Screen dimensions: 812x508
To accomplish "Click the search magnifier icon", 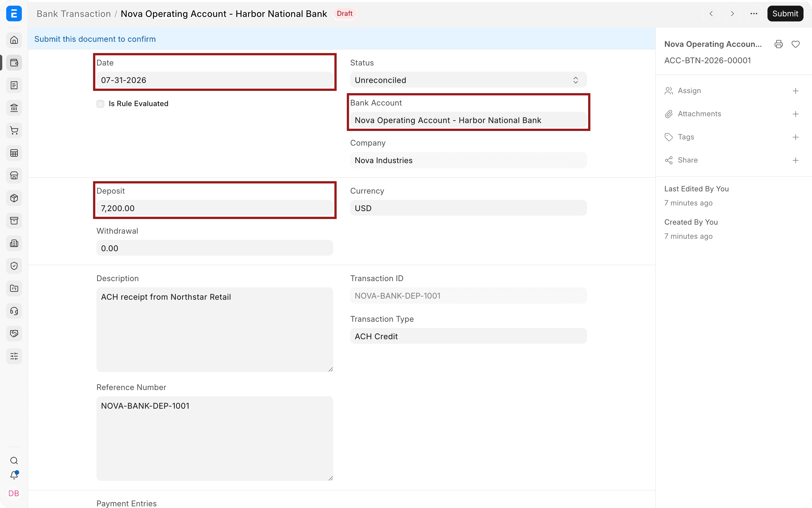I will (14, 460).
